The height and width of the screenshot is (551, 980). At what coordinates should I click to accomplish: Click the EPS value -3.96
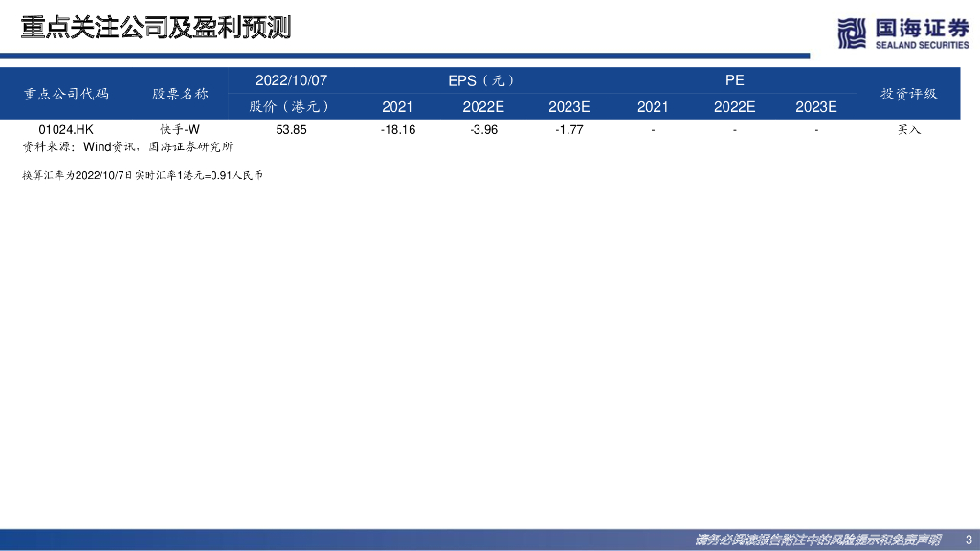click(483, 129)
